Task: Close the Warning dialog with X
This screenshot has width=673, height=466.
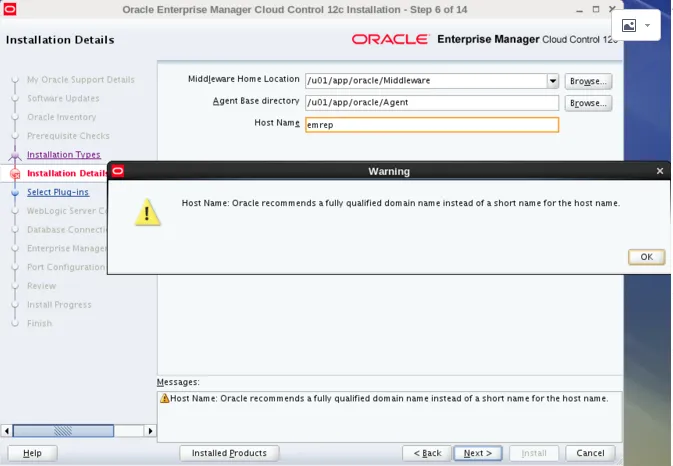Action: point(660,171)
